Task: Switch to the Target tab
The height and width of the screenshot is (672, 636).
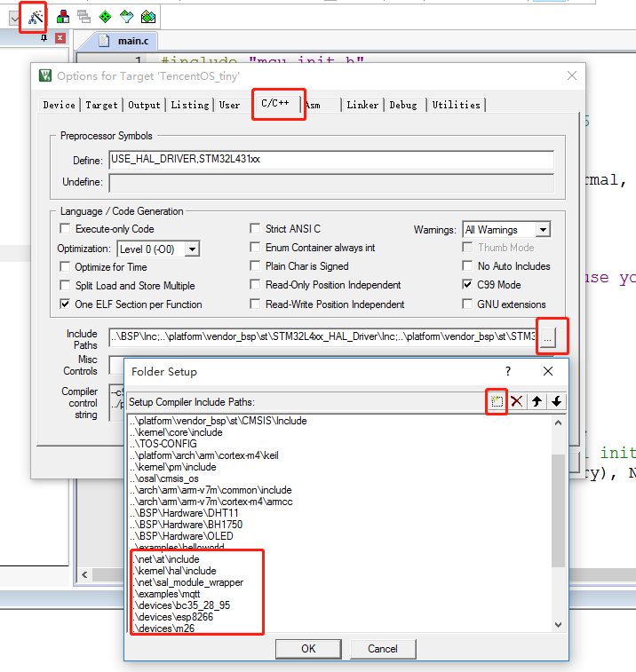Action: click(x=101, y=105)
